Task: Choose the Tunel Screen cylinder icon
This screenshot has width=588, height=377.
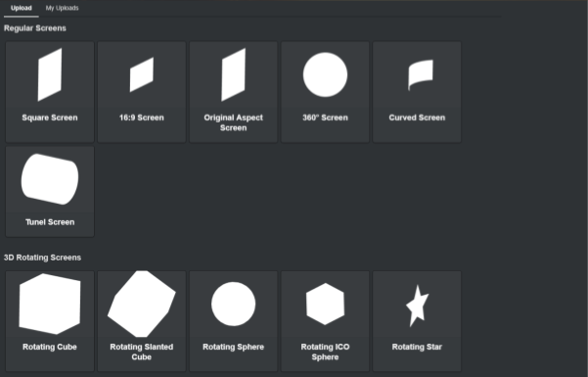Action: click(50, 179)
